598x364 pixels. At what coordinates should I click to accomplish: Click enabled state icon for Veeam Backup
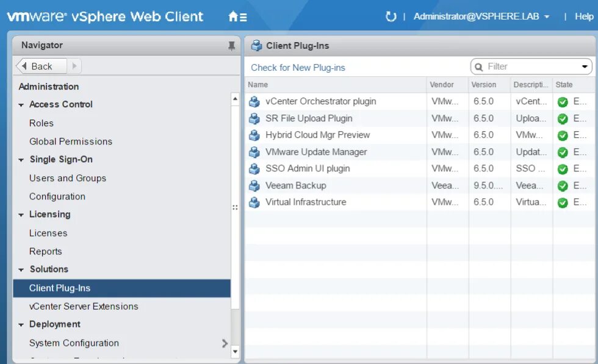(x=563, y=186)
